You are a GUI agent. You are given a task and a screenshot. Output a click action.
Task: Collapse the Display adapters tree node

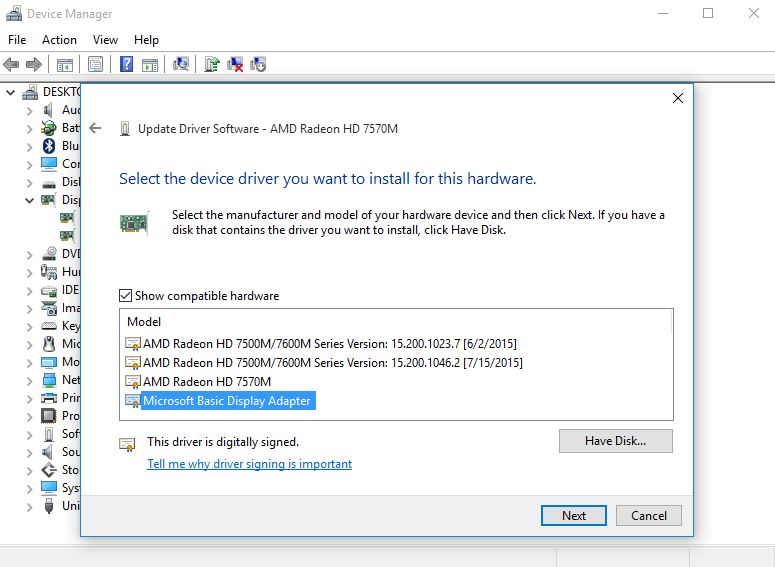pos(30,200)
